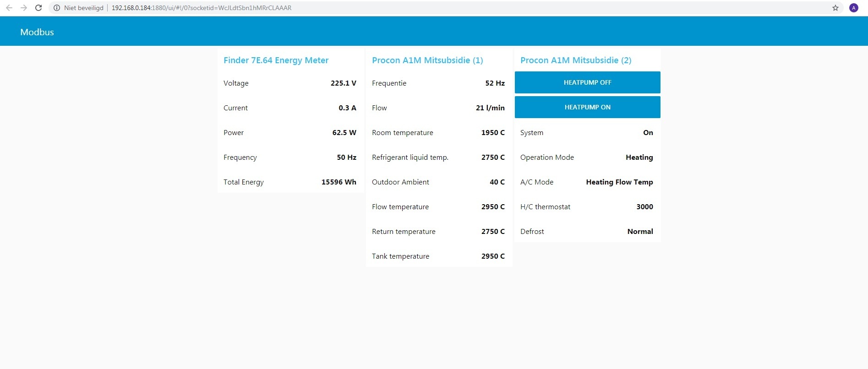Bookmark this page with the star icon
The height and width of the screenshot is (369, 868).
tap(835, 8)
